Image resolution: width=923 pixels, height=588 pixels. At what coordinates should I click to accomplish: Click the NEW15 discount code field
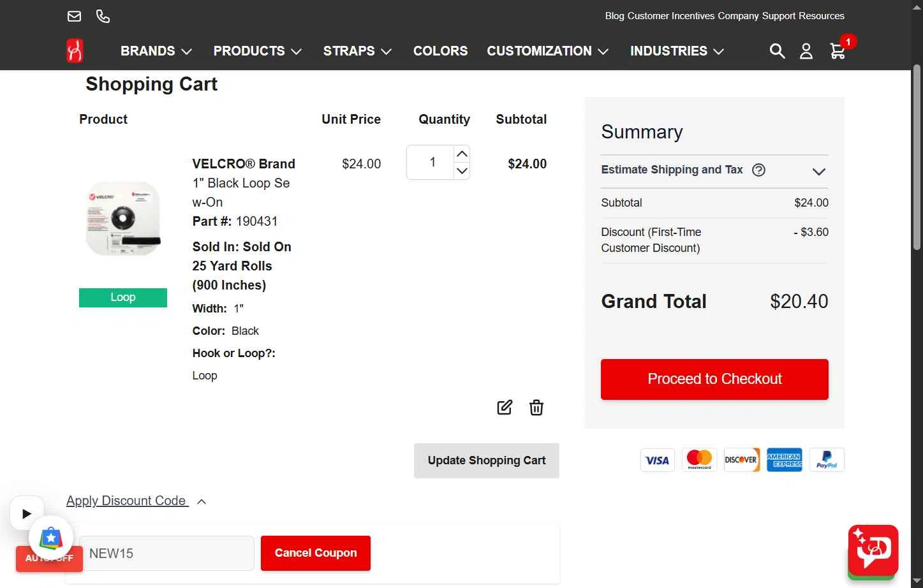166,554
